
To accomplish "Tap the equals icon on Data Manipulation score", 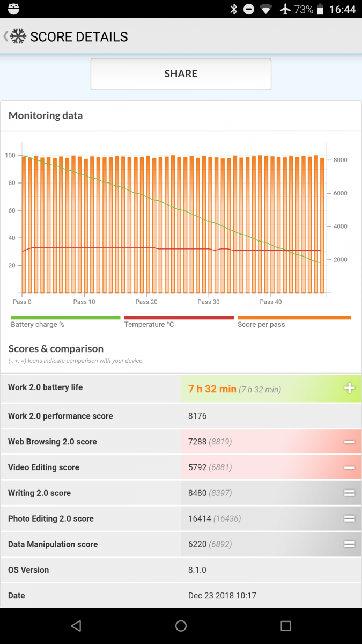I will [349, 544].
